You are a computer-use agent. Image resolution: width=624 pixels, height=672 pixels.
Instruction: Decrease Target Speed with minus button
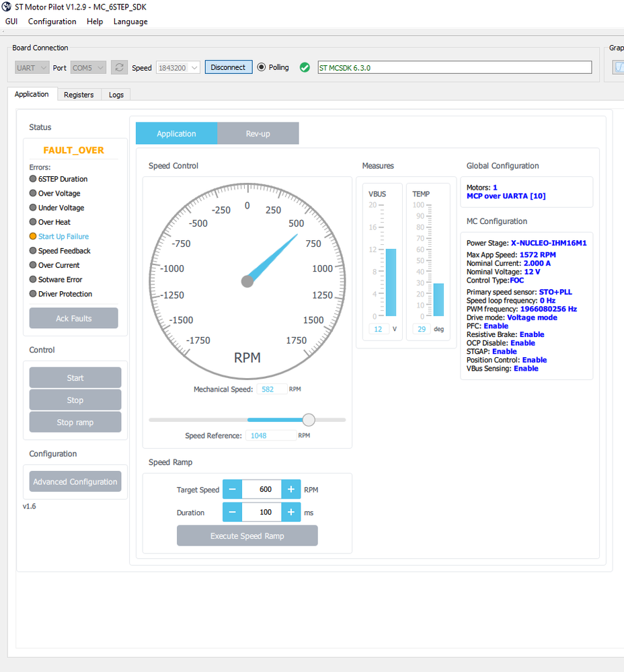[x=232, y=489]
